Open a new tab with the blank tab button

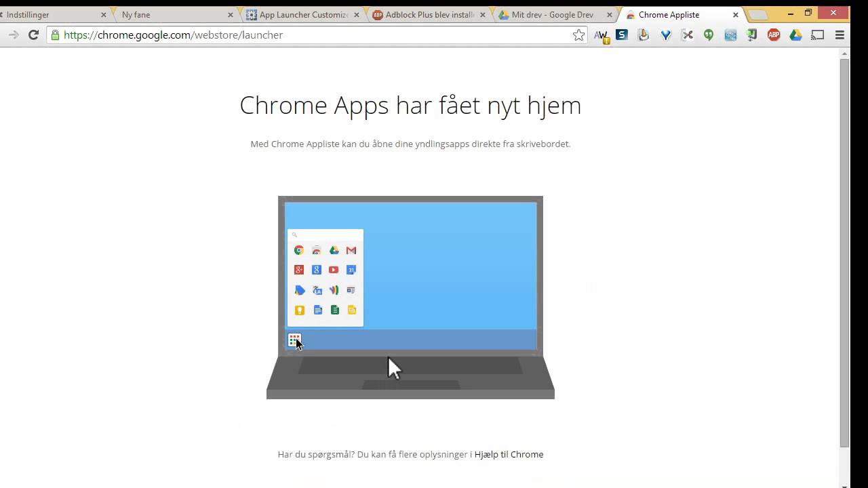point(758,15)
